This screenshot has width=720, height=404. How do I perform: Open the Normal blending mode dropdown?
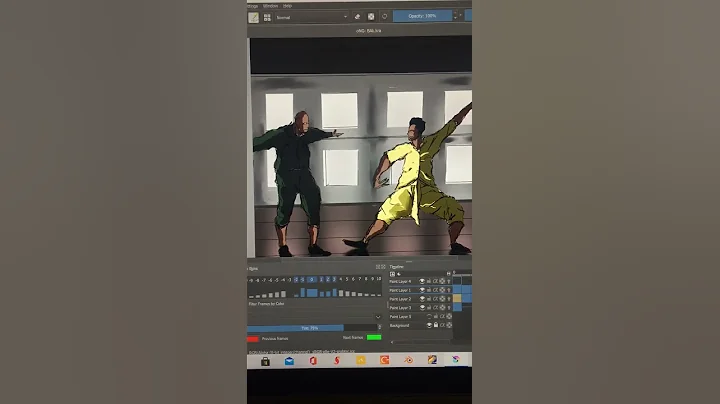coord(312,17)
